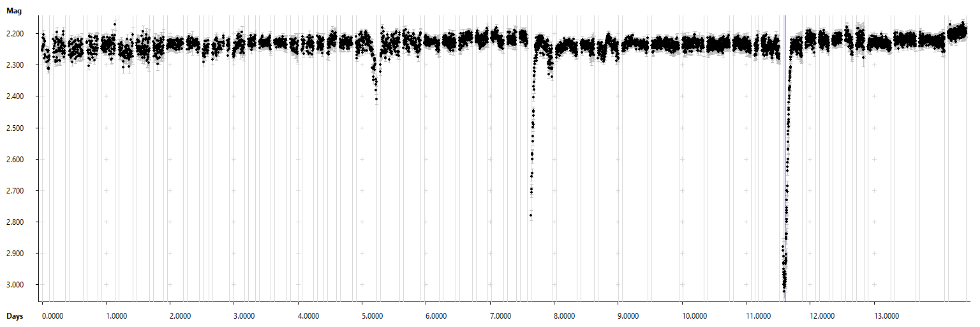980x327 pixels.
Task: Select the 2.800 magnitude tick label
Action: [x=15, y=222]
